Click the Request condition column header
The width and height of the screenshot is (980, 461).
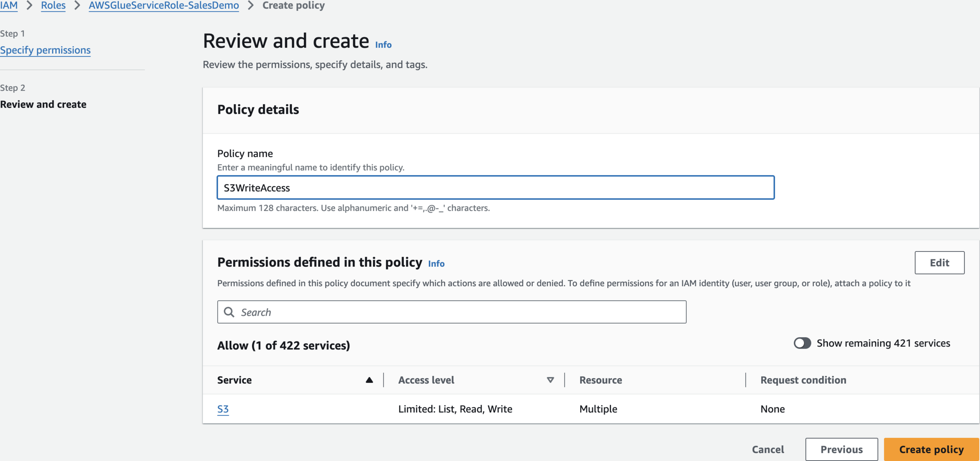click(803, 380)
